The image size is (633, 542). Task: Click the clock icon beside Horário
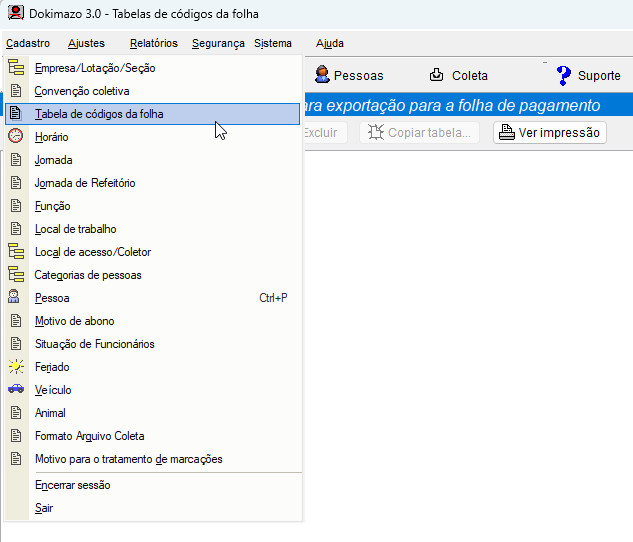point(16,137)
